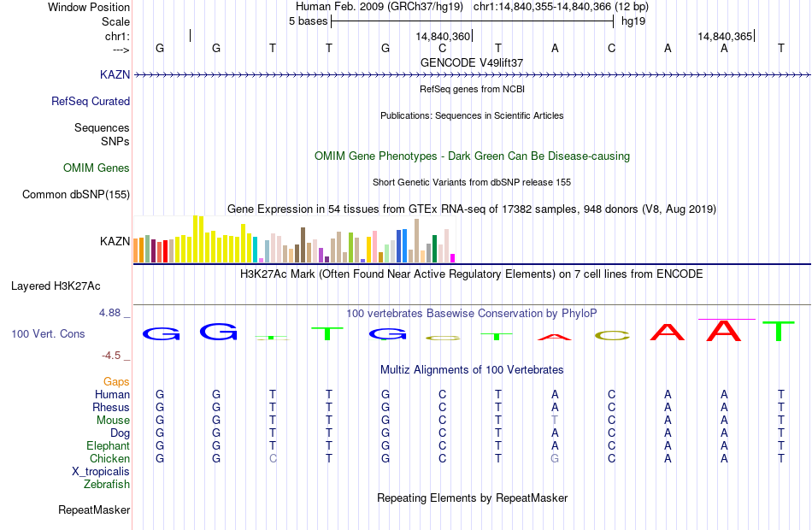
Task: Click Short Genetic Variants from dbSNP title
Action: point(472,182)
